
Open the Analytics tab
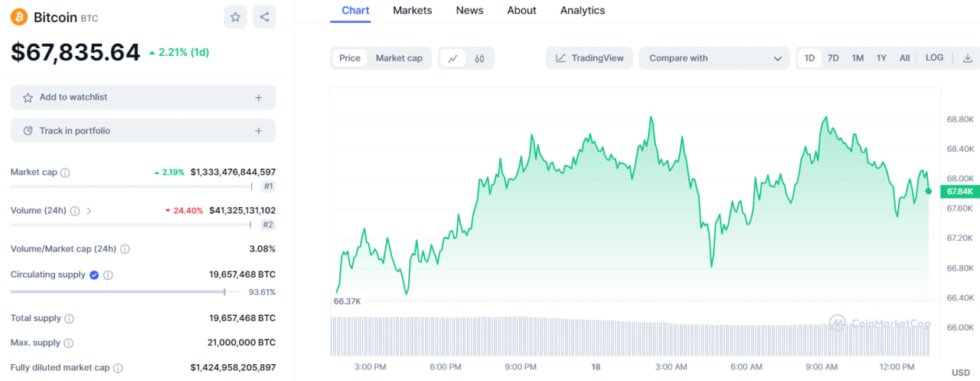[x=583, y=11]
